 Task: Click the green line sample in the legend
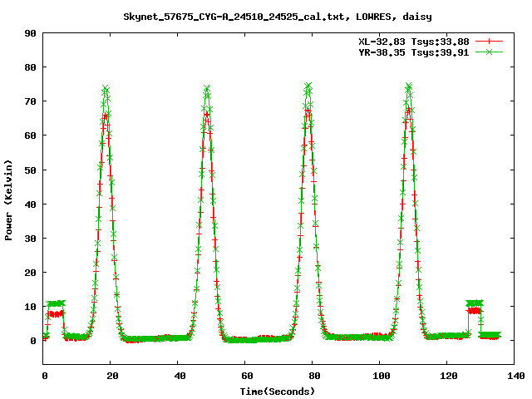point(489,52)
